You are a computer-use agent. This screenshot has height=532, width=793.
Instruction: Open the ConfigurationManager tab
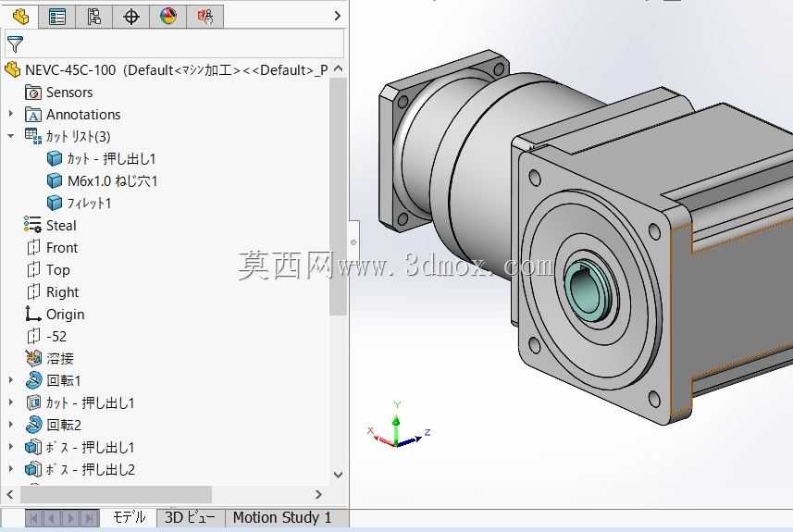point(93,16)
